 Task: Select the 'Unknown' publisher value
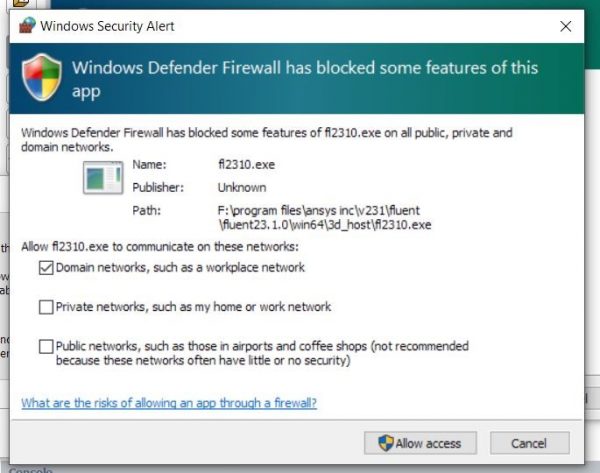[x=242, y=188]
